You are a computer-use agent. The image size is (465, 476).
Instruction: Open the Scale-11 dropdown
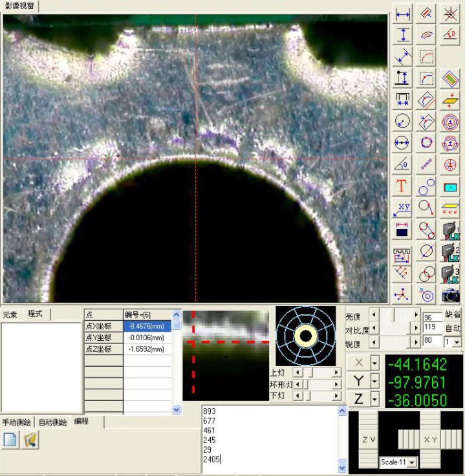pos(398,462)
